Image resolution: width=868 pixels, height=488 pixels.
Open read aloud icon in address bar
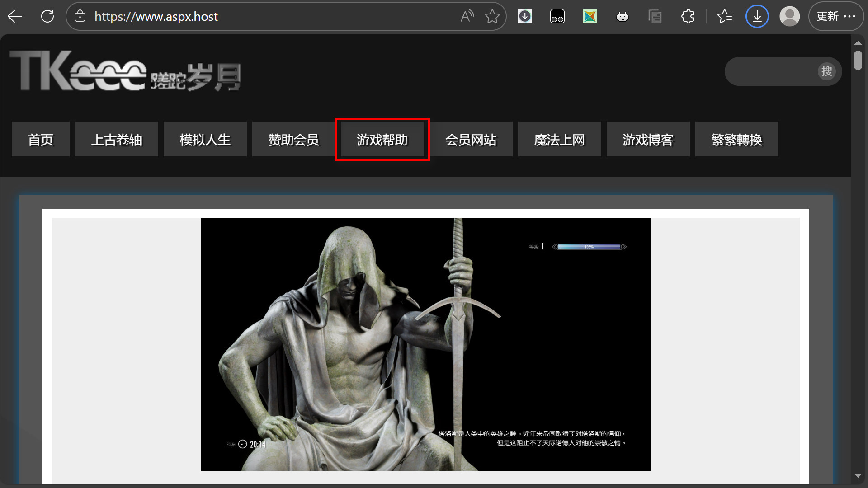pos(467,17)
